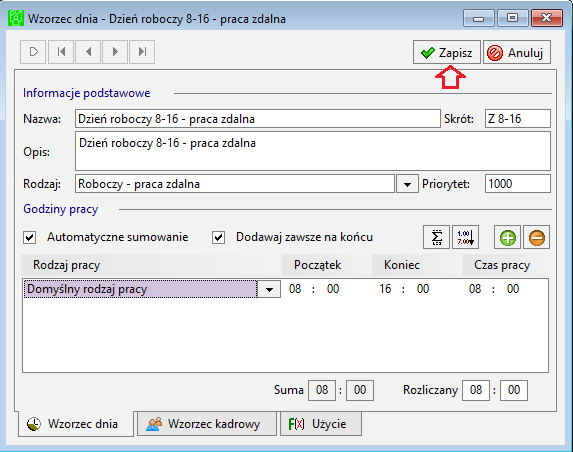Screen dimensions: 573x452
Task: Click the application icon in title bar
Action: [16, 18]
